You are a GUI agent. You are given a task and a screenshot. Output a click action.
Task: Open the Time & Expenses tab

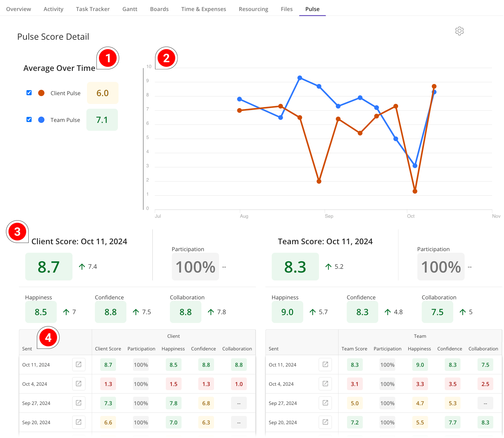pos(204,9)
